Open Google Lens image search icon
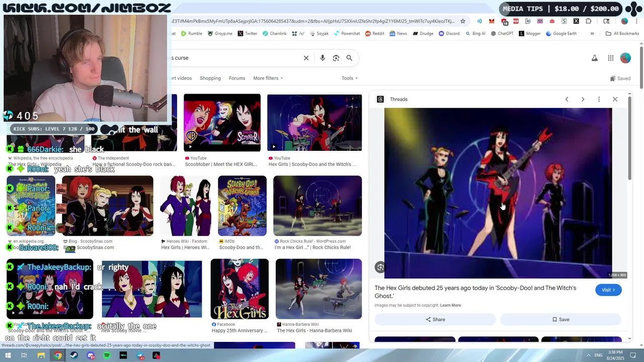 (x=336, y=58)
